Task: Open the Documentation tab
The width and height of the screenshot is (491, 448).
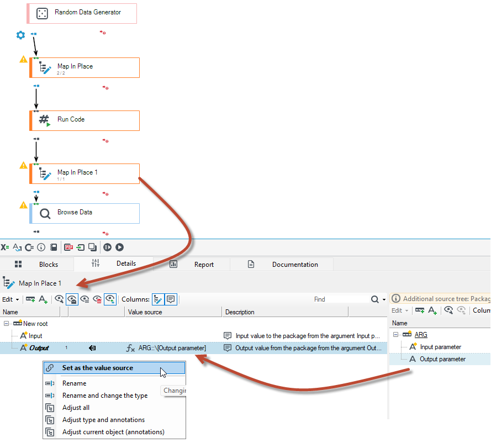Action: pyautogui.click(x=282, y=265)
